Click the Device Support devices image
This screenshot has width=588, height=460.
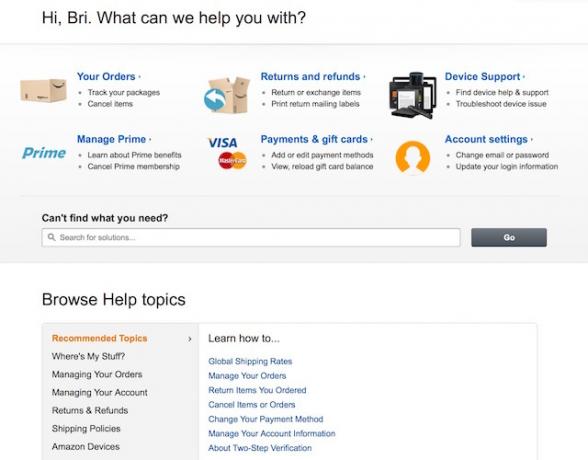point(413,96)
